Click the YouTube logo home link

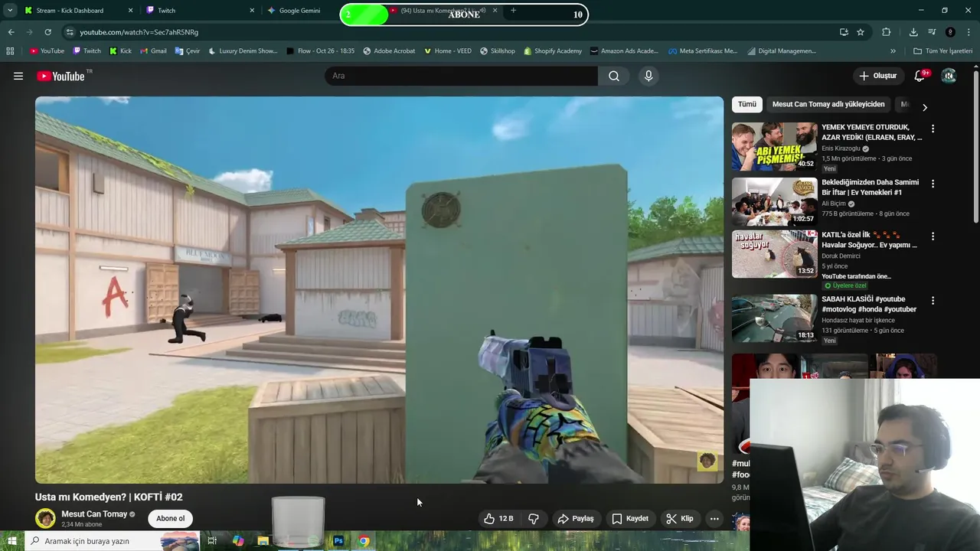tap(60, 76)
